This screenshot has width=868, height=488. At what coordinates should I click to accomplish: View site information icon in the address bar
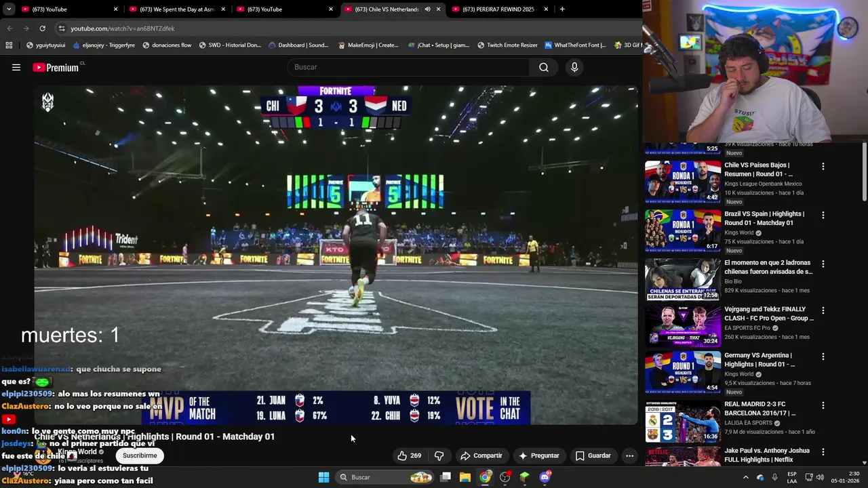coord(62,28)
